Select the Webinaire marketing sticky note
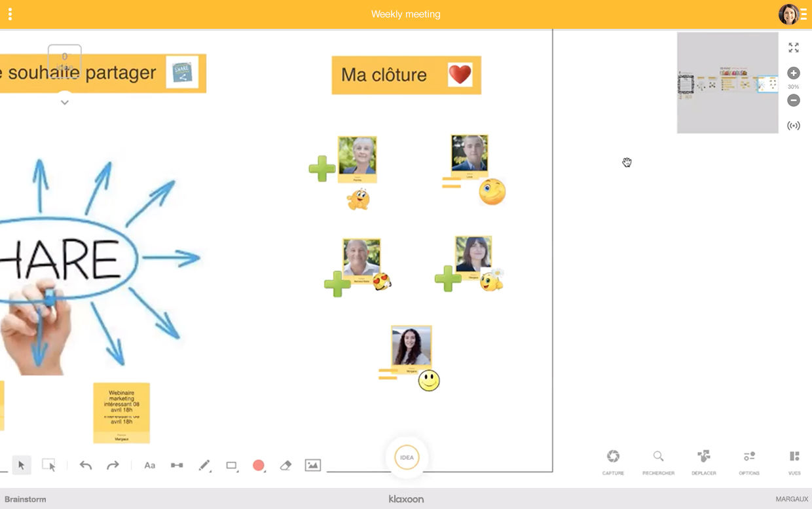 (x=121, y=413)
